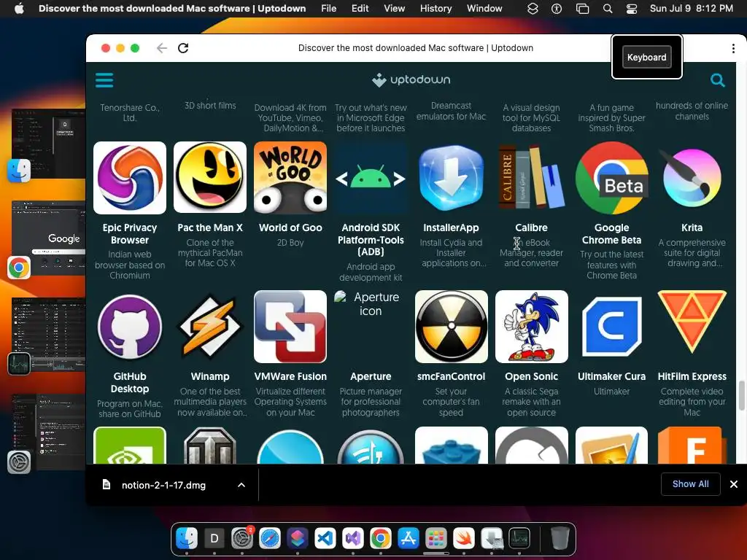Open the smcFanControl title link
Screen dimensions: 747x560
click(451, 376)
